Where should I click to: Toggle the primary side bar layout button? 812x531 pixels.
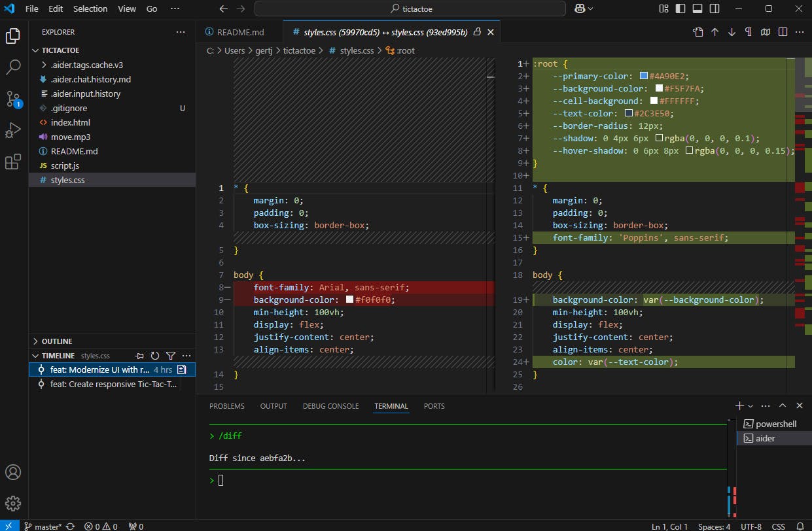680,9
